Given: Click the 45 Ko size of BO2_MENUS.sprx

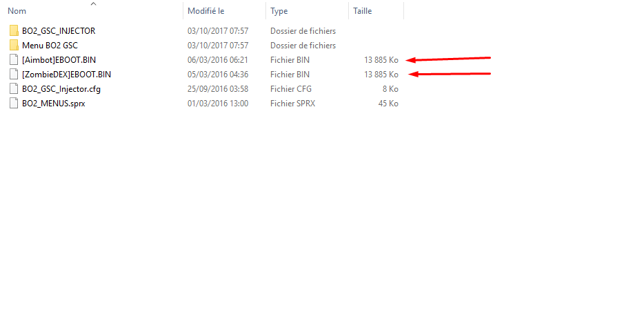Looking at the screenshot, I should 388,104.
